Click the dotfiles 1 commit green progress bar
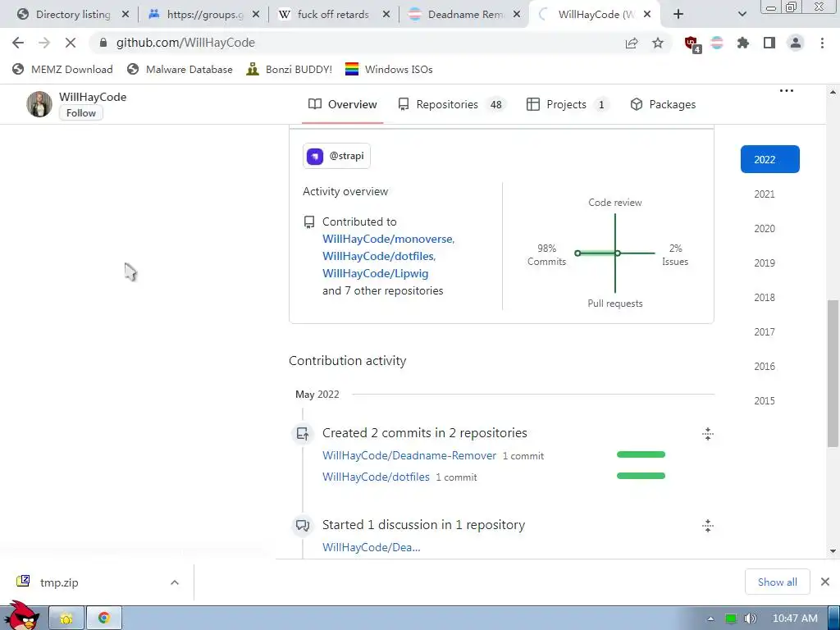 641,476
